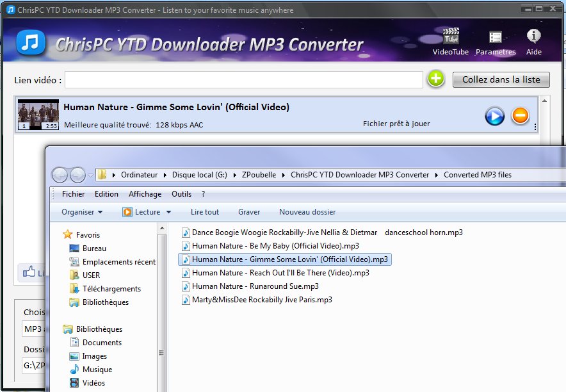Viewport: 566px width, 392px height.
Task: Open the Edition menu
Action: [x=106, y=194]
